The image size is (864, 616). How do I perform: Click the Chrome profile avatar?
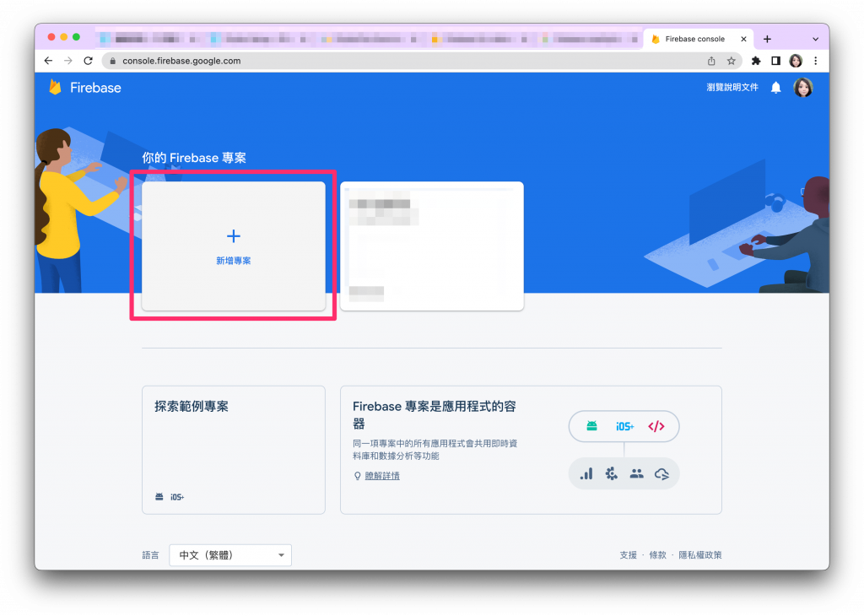point(796,61)
